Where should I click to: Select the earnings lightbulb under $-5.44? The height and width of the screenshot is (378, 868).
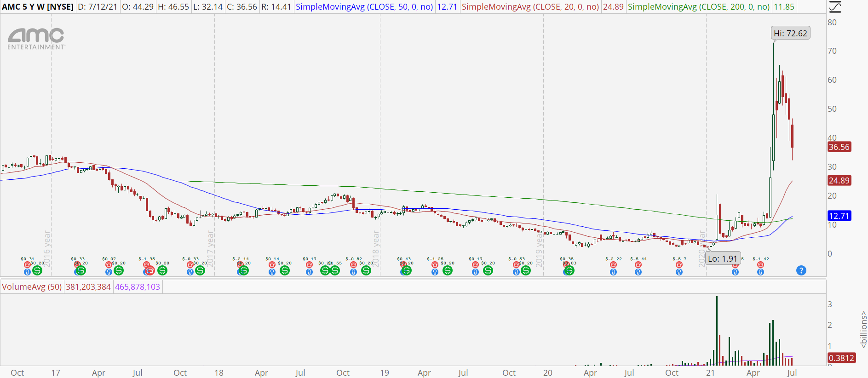(x=638, y=272)
